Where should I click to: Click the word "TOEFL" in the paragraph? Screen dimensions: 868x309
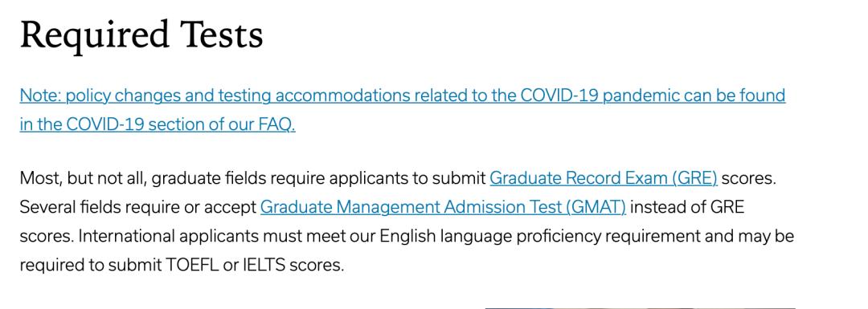pos(191,265)
